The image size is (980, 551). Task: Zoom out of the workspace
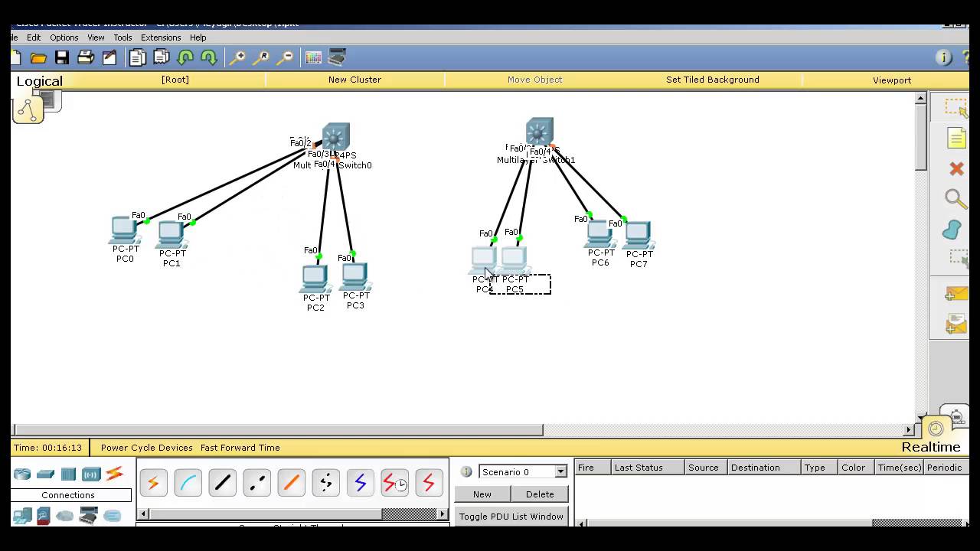(285, 57)
